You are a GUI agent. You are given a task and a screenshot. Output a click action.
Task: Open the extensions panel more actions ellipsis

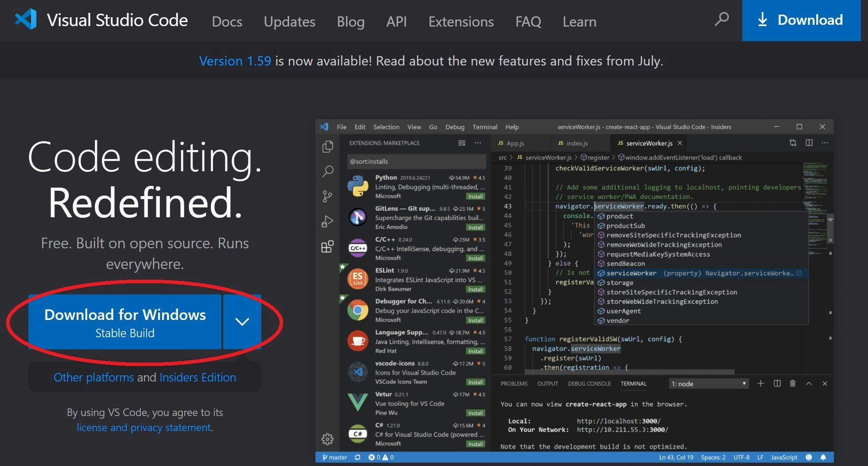pyautogui.click(x=478, y=143)
